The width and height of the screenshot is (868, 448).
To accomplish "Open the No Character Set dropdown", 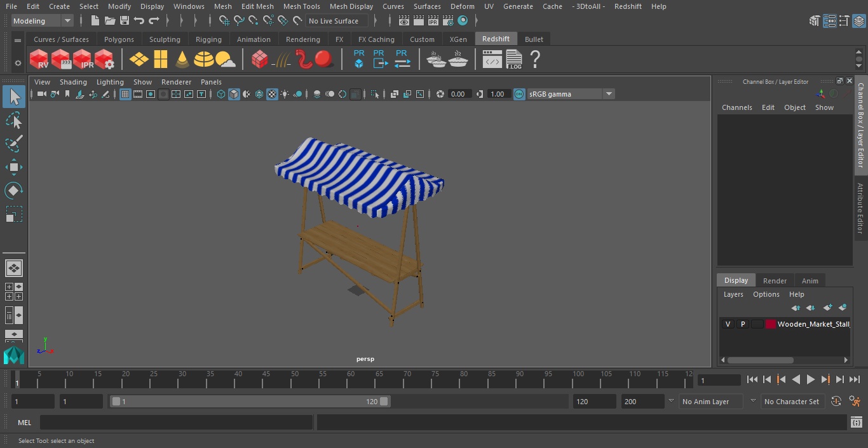I will pos(792,402).
